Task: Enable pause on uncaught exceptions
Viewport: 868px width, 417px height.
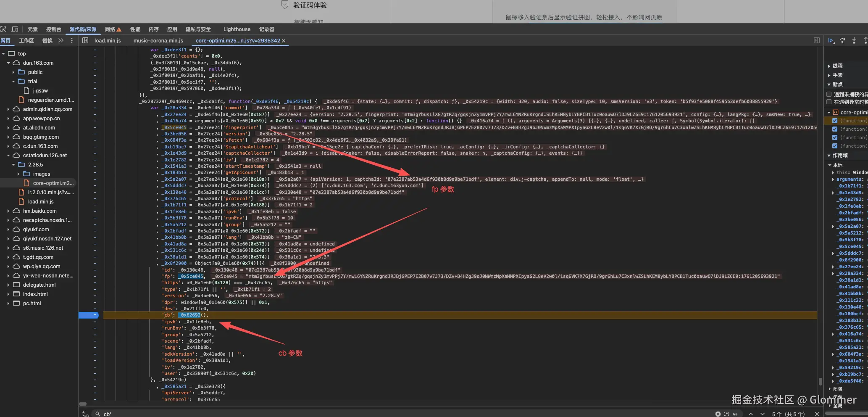Action: coord(829,94)
